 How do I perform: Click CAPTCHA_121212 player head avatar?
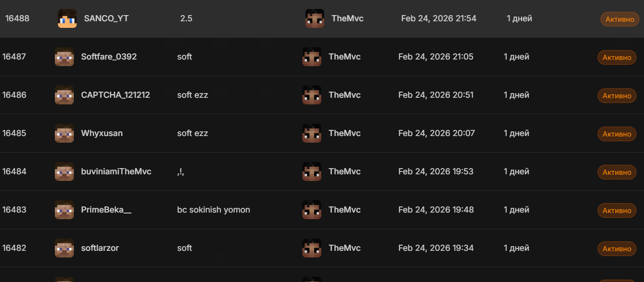64,95
